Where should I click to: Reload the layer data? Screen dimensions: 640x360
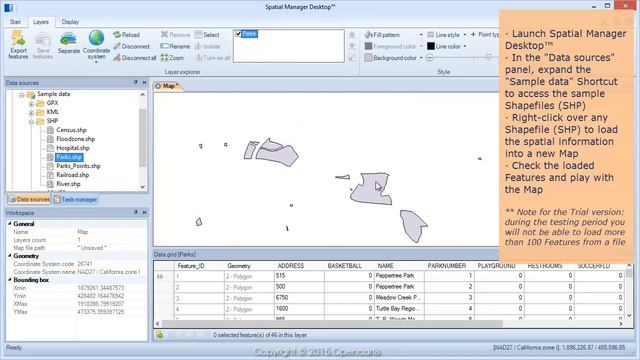pos(127,35)
